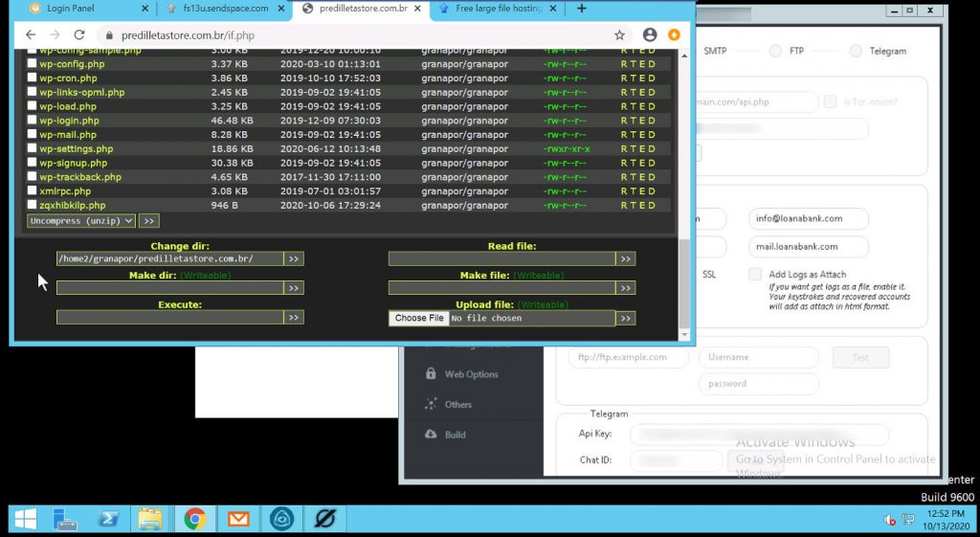Click the browser forward arrow
Image resolution: width=980 pixels, height=537 pixels.
coord(55,35)
